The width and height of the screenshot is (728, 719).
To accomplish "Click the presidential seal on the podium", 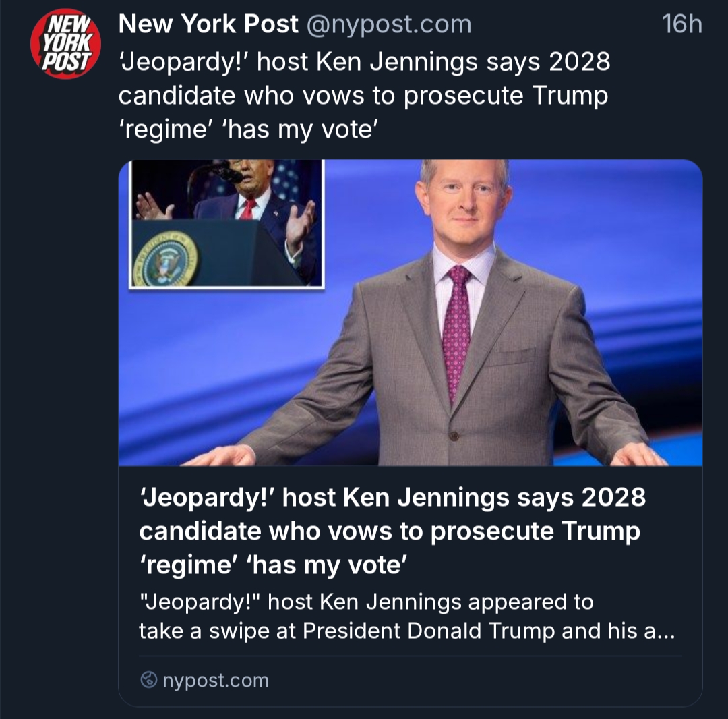I will (x=166, y=259).
